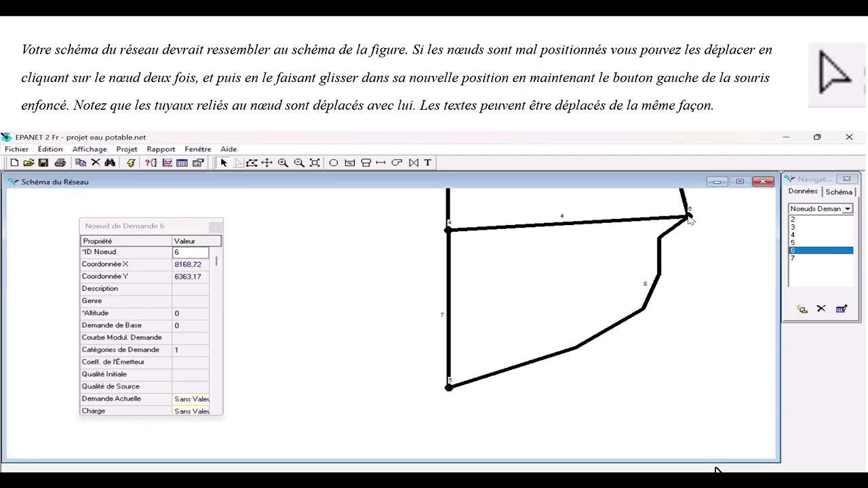Open the Rapport menu
Screen dimensions: 868x488
click(x=161, y=149)
